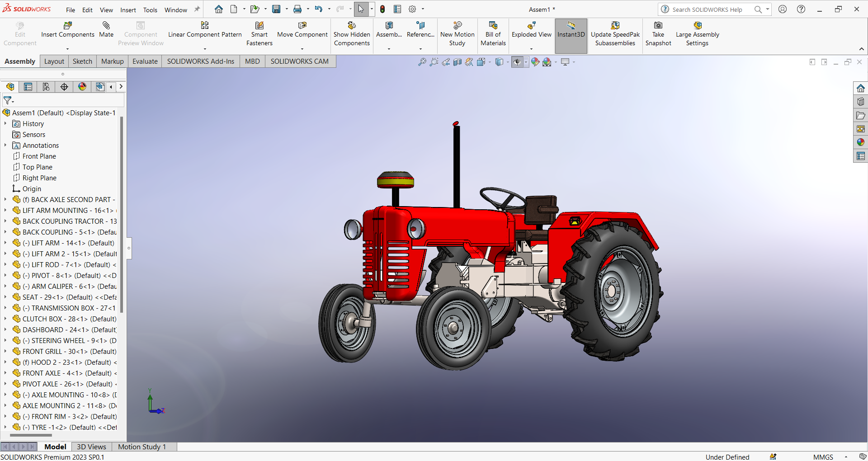
Task: Open the Custom Properties task pane icon
Action: point(861,156)
